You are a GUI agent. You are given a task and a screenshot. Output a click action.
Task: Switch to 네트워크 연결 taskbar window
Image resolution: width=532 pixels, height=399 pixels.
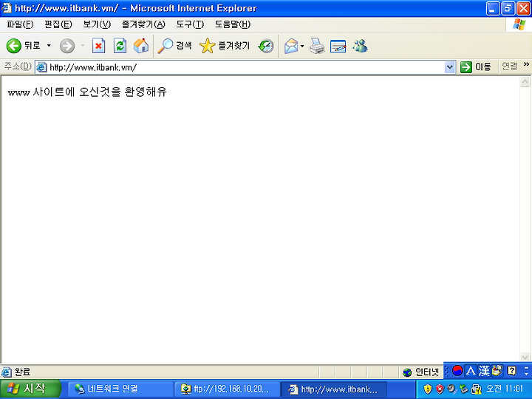click(120, 389)
